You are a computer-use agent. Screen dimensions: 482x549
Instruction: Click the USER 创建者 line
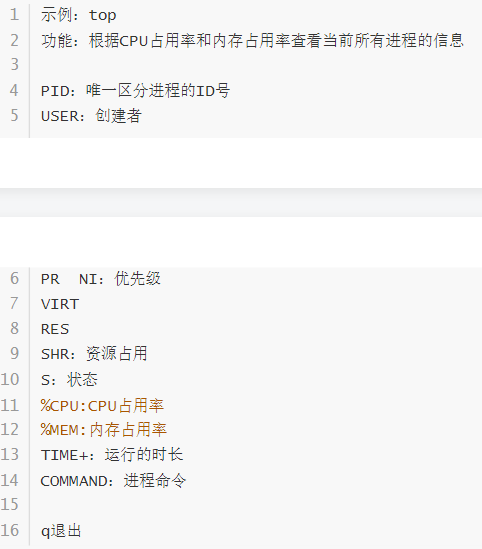[91, 116]
